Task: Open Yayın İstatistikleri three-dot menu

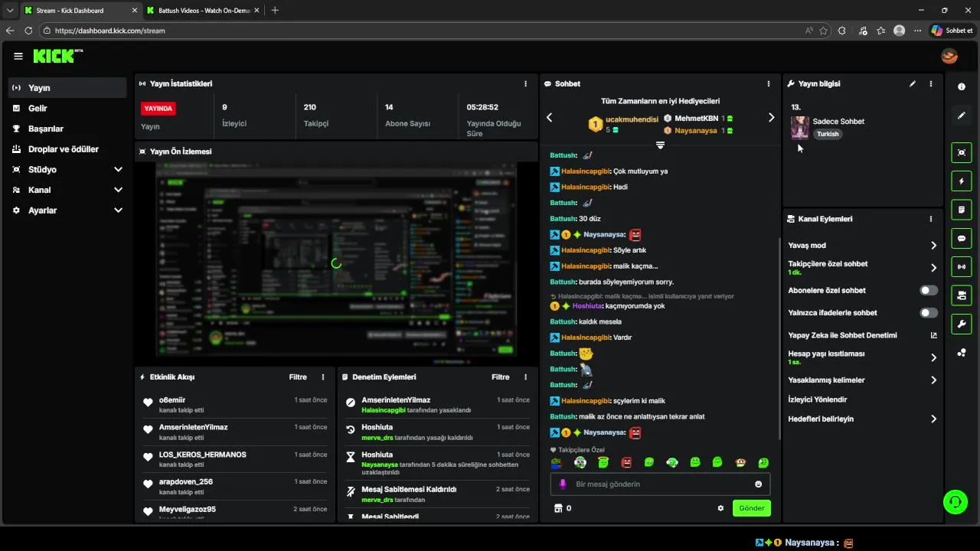Action: (525, 84)
